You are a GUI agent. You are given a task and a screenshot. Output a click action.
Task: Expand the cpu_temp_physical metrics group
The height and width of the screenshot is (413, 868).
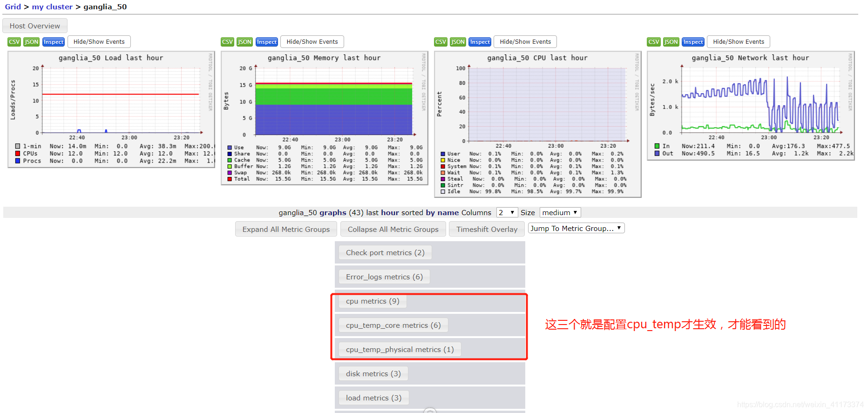click(400, 349)
